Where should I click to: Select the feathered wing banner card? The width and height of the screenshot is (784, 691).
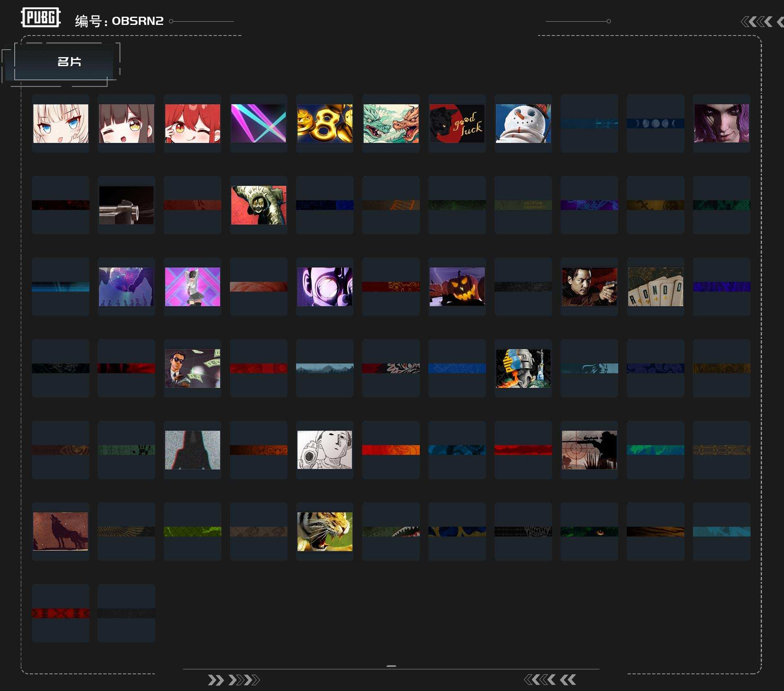coord(127,531)
